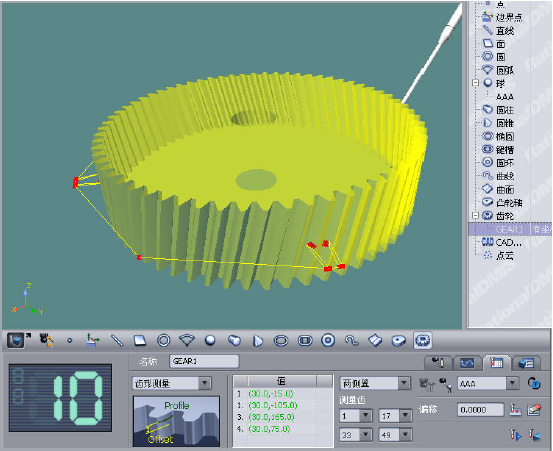Click the 名称 GEAR1 name field
This screenshot has height=451, width=553.
point(204,361)
